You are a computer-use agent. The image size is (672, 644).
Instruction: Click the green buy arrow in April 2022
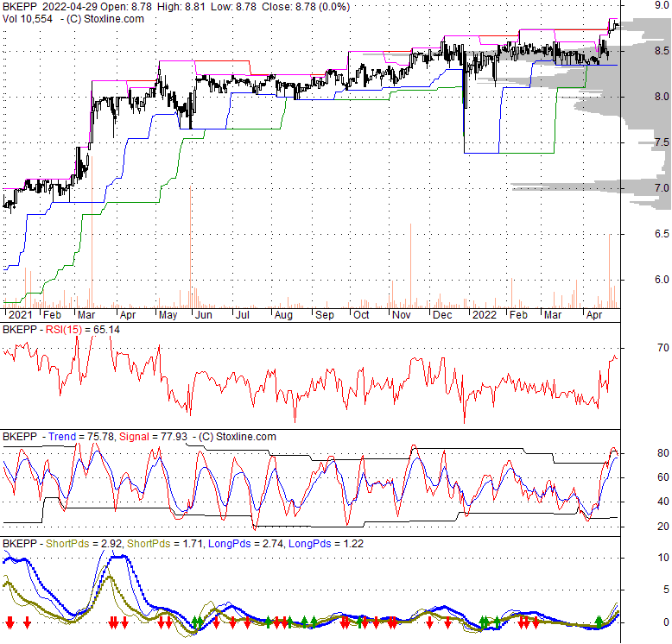pos(599,622)
